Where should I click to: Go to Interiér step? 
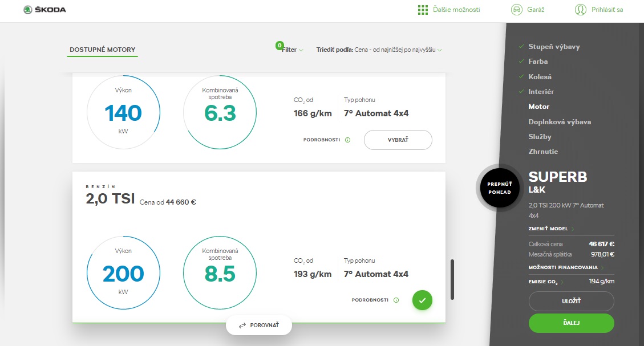click(x=541, y=92)
